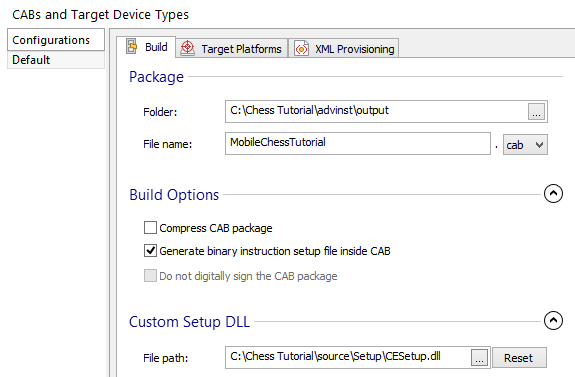Click the Configurations column header
575x377 pixels.
[x=56, y=40]
